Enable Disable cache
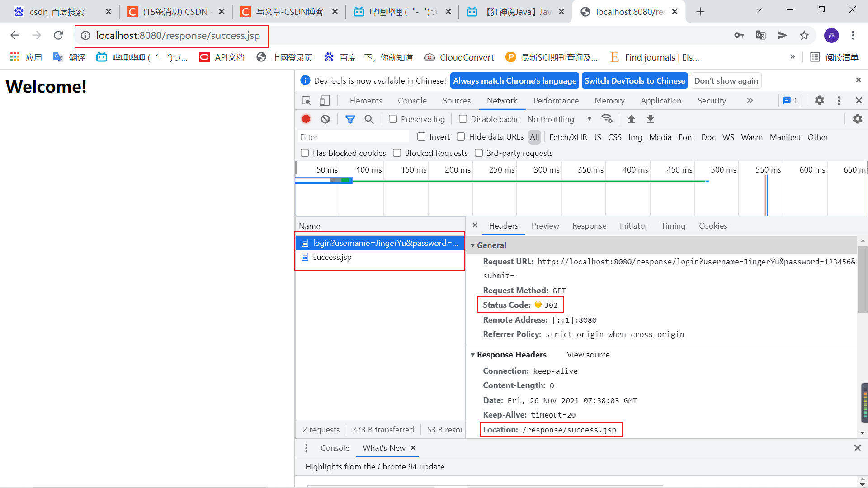The image size is (868, 488). (463, 119)
